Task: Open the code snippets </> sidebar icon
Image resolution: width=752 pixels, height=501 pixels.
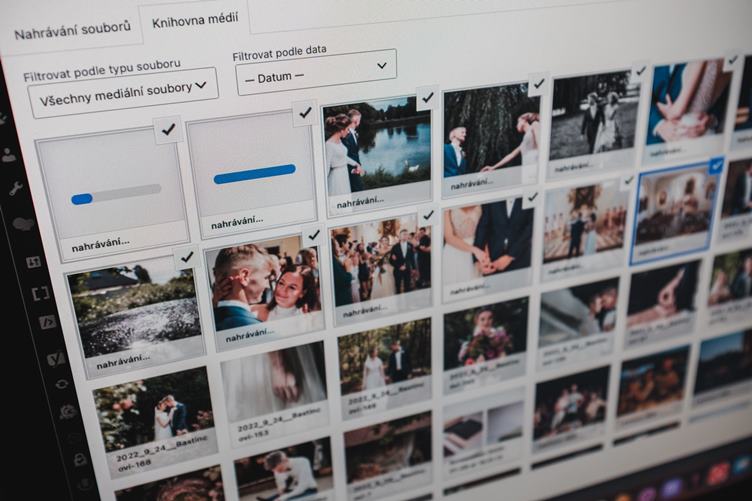Action: (x=47, y=322)
